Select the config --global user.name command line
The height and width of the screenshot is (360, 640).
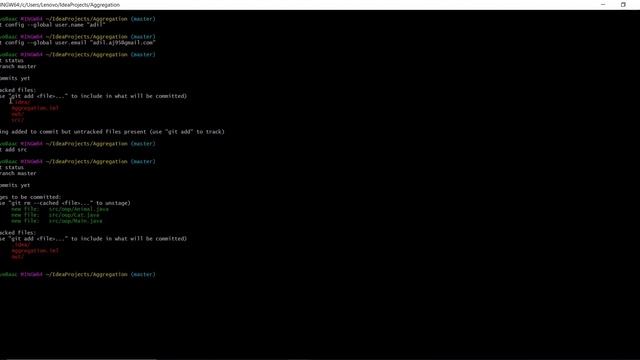click(x=53, y=25)
